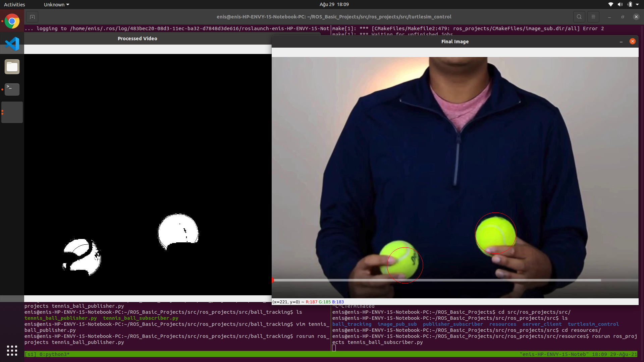644x362 pixels.
Task: Close the Final Image window
Action: (x=633, y=41)
